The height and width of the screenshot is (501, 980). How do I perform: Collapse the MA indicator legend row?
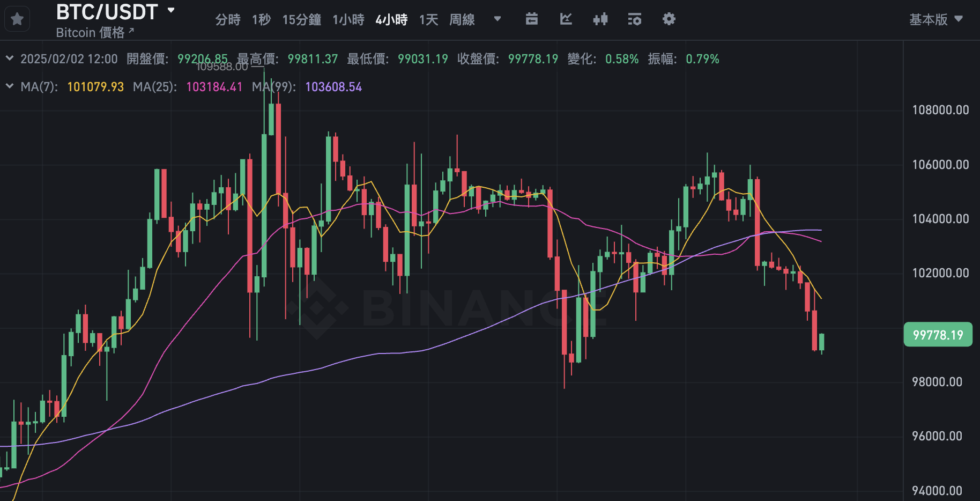pyautogui.click(x=10, y=86)
